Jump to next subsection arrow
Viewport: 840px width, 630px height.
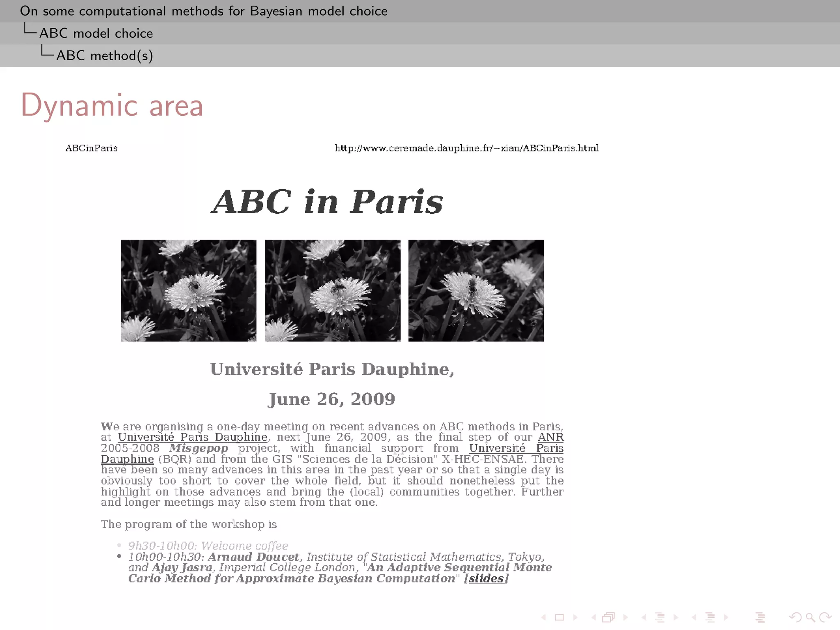click(x=676, y=617)
